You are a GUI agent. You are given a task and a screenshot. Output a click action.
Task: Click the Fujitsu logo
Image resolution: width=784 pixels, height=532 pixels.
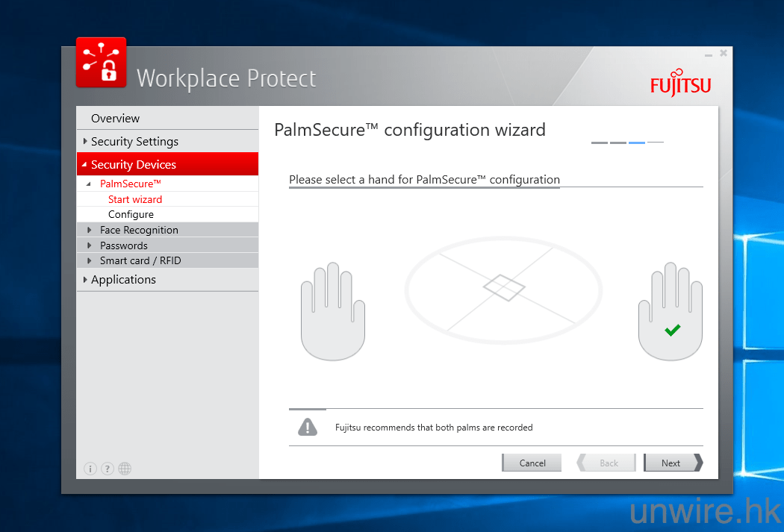[680, 83]
